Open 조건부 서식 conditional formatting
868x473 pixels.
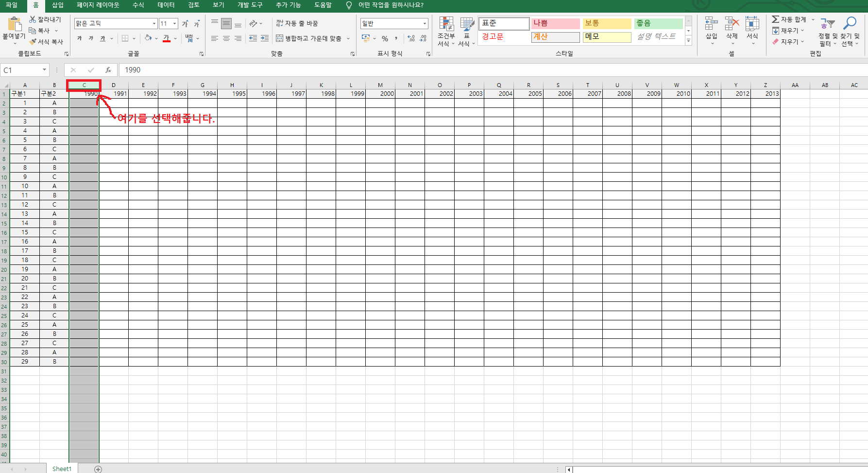pos(446,31)
